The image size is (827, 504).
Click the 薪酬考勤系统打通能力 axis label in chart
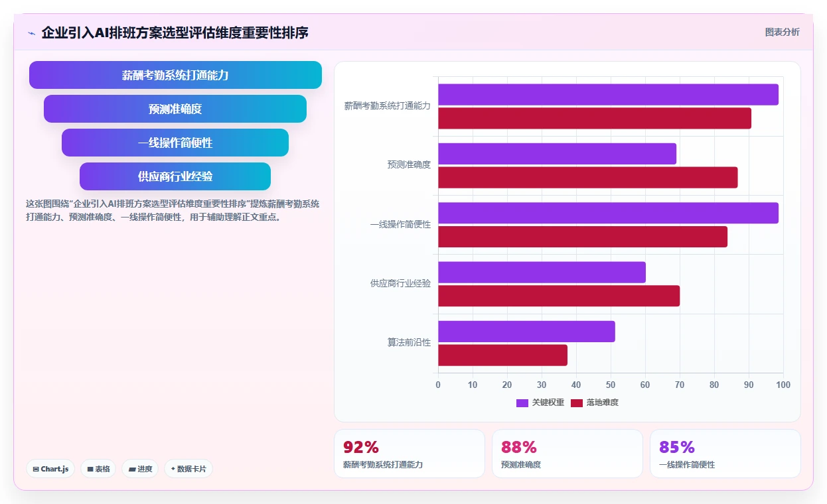click(388, 106)
